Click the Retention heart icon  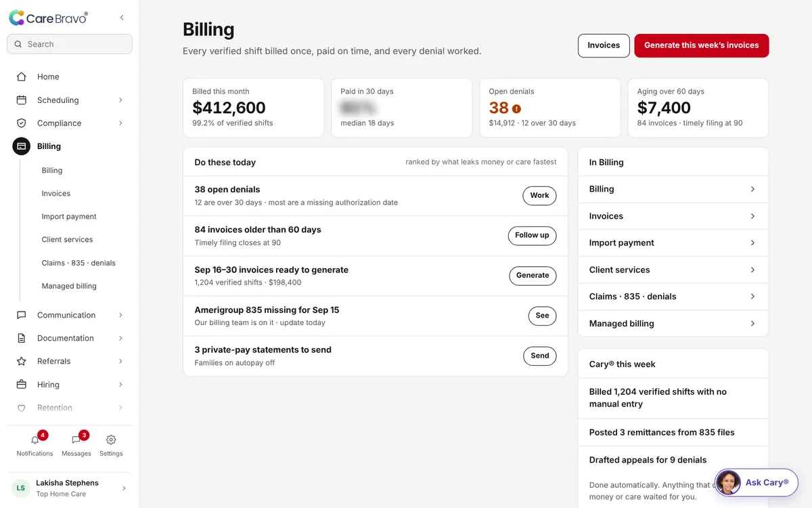22,408
